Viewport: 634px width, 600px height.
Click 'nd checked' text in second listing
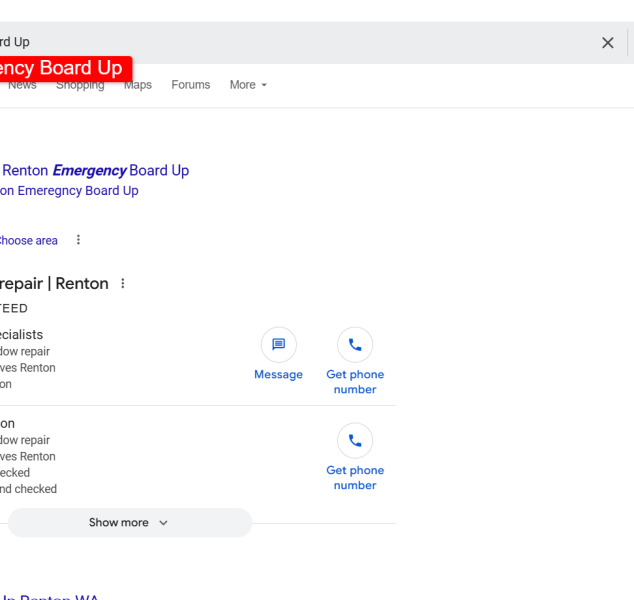[x=28, y=489]
